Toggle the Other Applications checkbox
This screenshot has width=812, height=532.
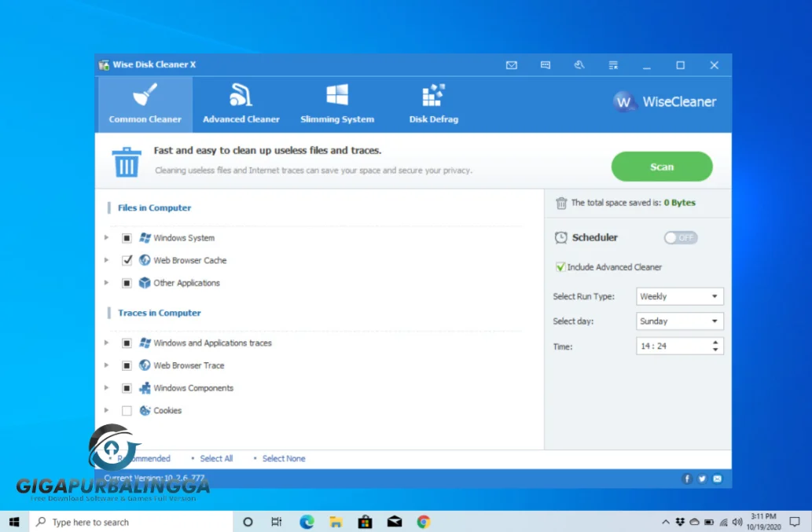pos(127,283)
